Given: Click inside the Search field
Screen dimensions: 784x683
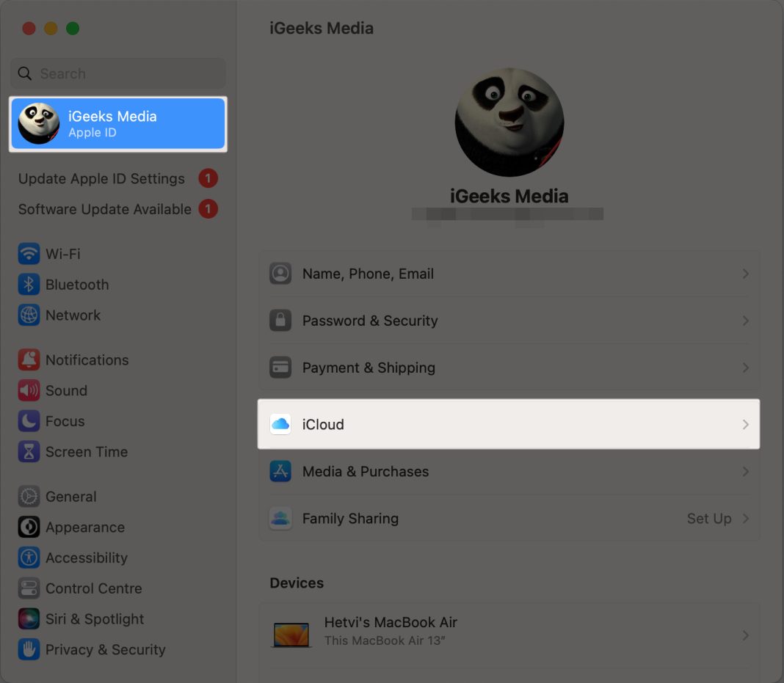Looking at the screenshot, I should (x=117, y=73).
